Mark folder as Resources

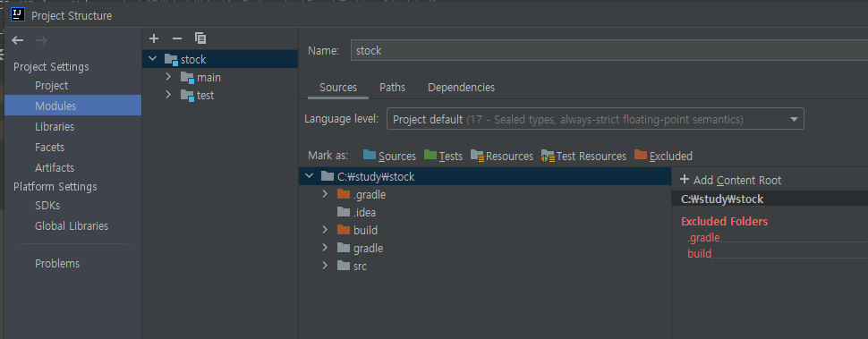point(502,156)
